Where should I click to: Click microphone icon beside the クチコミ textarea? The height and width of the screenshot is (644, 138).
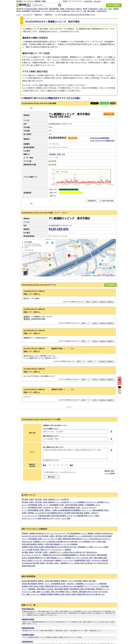tap(111, 450)
